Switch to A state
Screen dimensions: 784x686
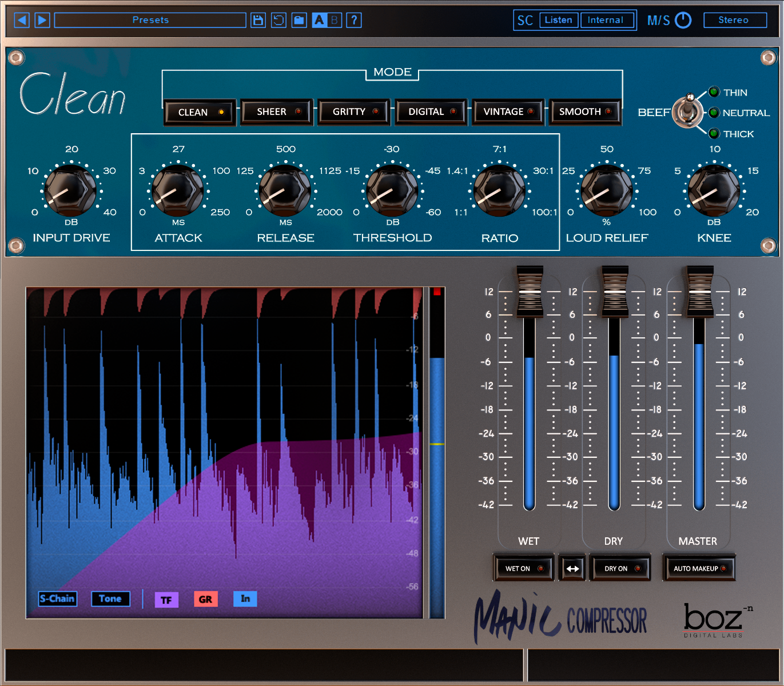tap(319, 20)
